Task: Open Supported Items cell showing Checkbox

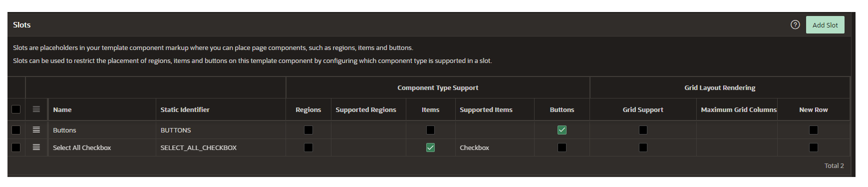Action: (495, 147)
